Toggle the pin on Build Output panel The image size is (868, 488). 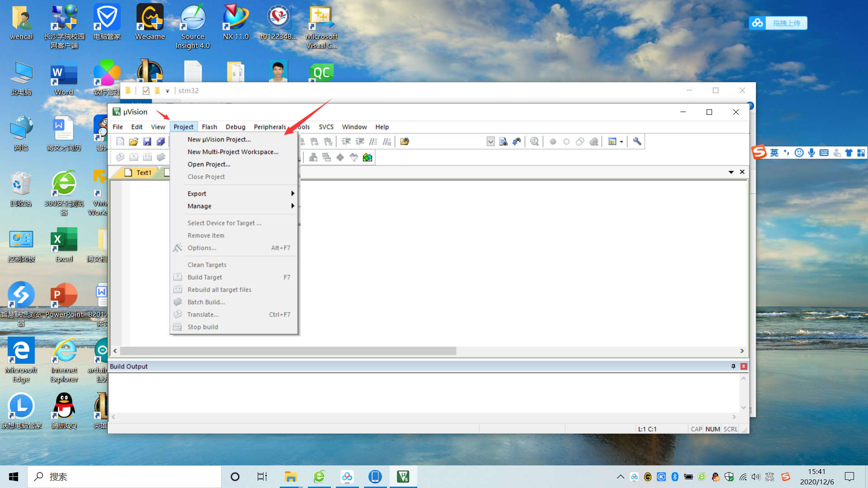[733, 365]
